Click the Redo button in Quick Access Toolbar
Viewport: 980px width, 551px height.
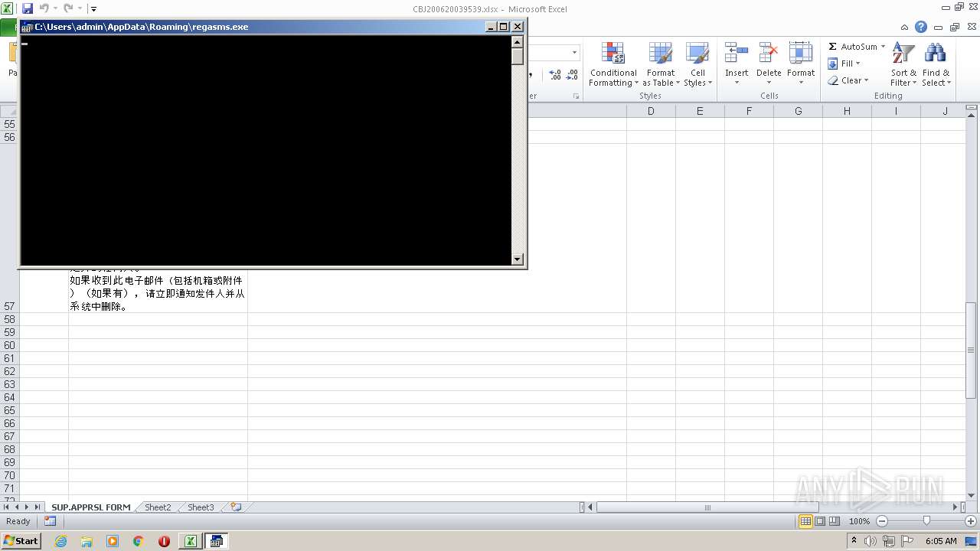point(68,8)
